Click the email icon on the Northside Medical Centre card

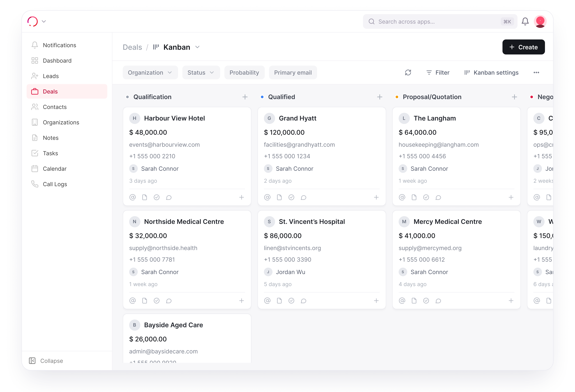tap(133, 301)
